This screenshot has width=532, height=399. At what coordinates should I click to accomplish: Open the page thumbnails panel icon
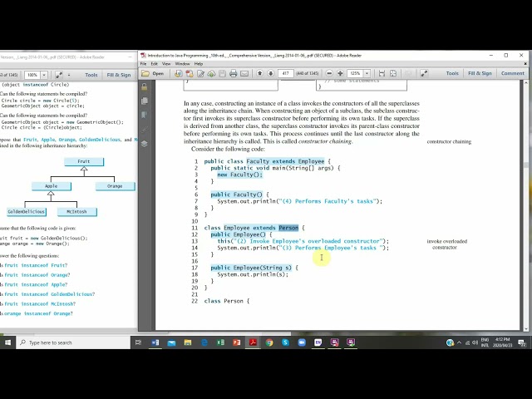pos(144,101)
